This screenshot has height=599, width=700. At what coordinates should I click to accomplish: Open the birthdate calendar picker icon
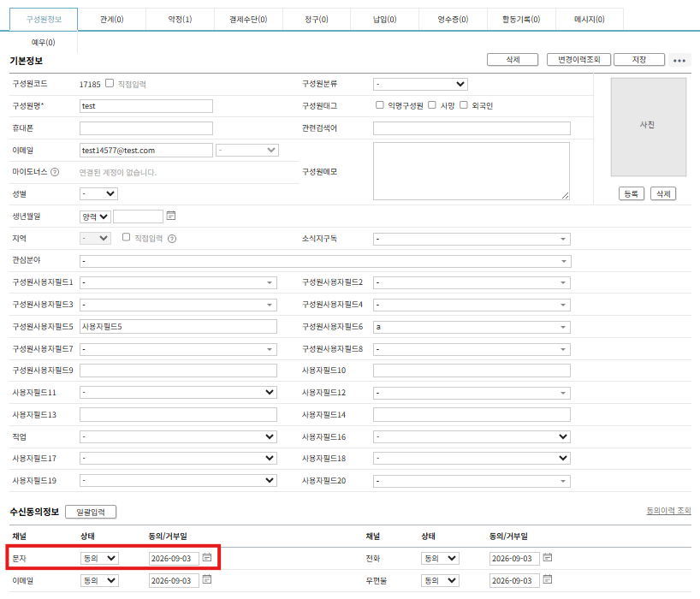coord(171,216)
